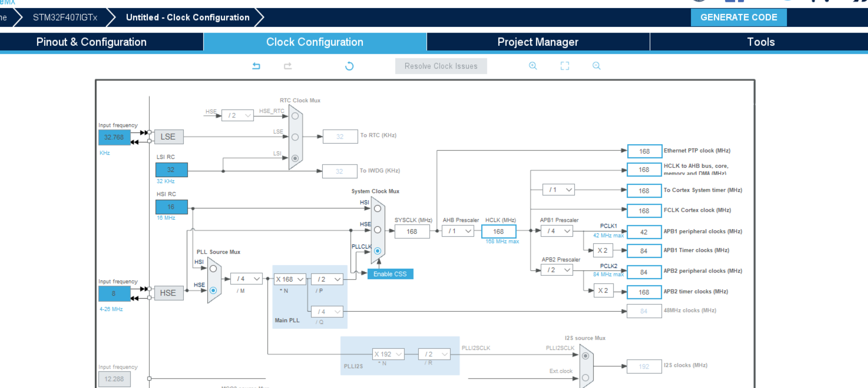Viewport: 868px width, 388px height.
Task: Open the AHB Prescaler dropdown
Action: (x=458, y=231)
